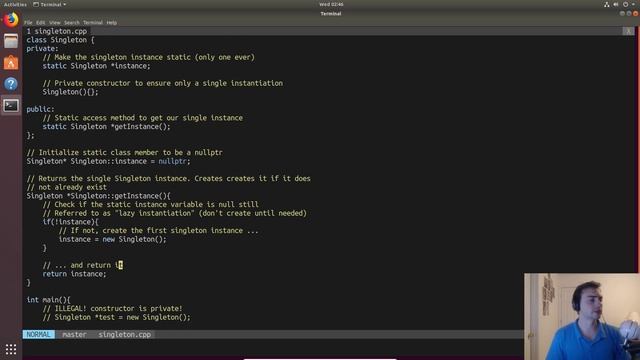The width and height of the screenshot is (640, 360).
Task: Open the View menu
Action: (55, 22)
